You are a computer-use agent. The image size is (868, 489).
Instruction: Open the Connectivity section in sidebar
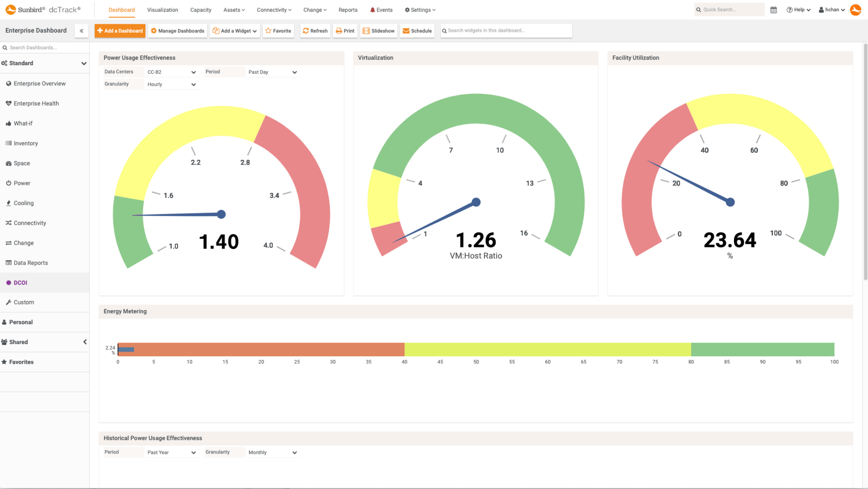[x=30, y=223]
